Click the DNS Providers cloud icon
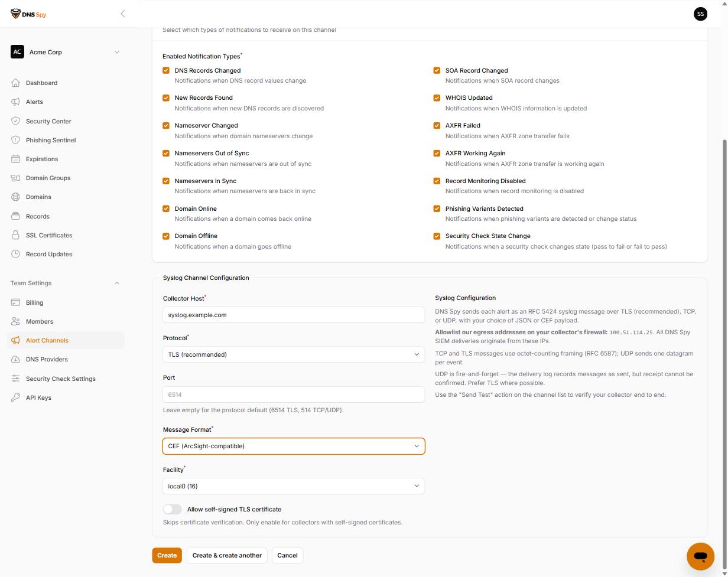Viewport: 728px width, 577px height. (x=15, y=359)
